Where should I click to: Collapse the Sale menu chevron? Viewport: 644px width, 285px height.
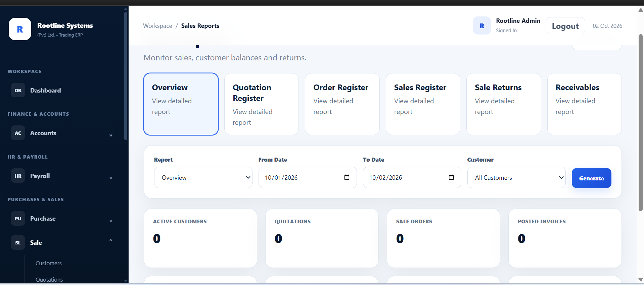(111, 240)
